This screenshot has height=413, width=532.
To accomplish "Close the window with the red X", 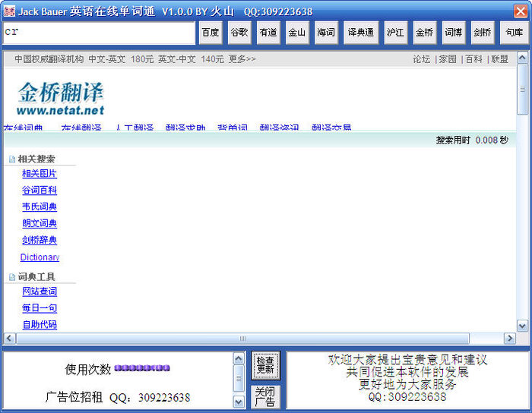I will coord(521,11).
